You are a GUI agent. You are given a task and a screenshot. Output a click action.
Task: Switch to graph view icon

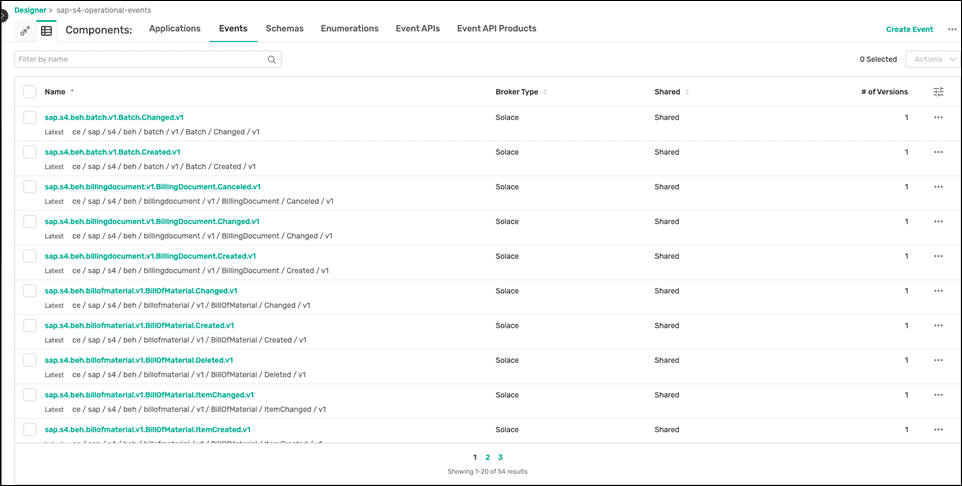coord(25,31)
